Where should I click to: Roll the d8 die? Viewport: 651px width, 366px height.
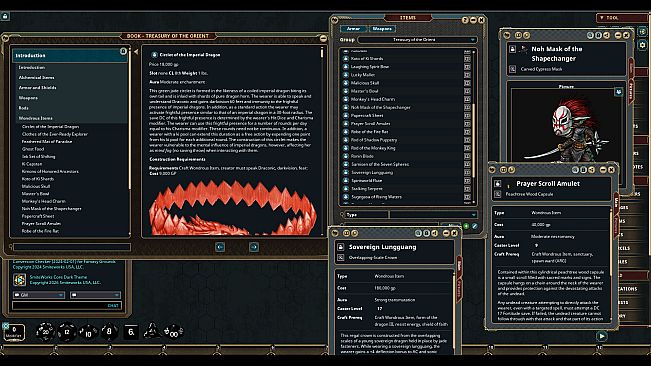(109, 332)
